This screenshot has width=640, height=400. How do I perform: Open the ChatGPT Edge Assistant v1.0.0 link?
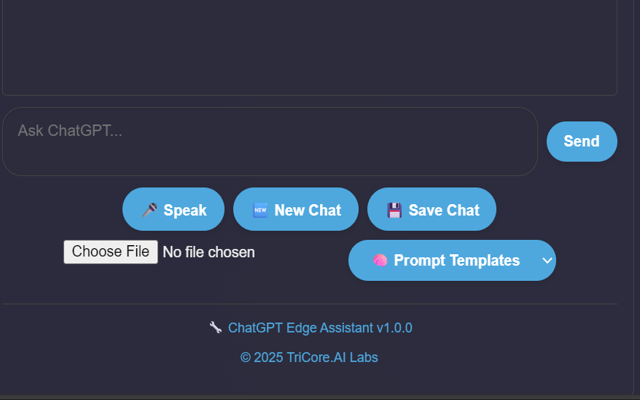pyautogui.click(x=320, y=328)
